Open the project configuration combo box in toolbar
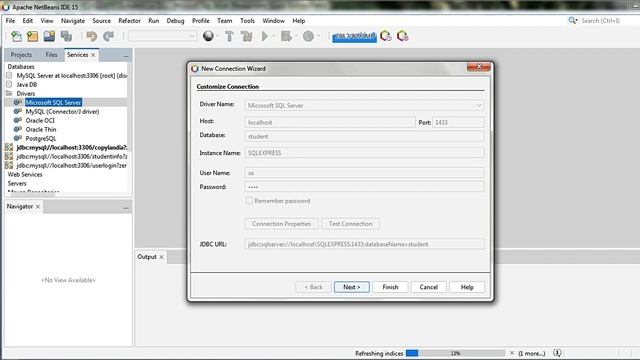 (162, 36)
